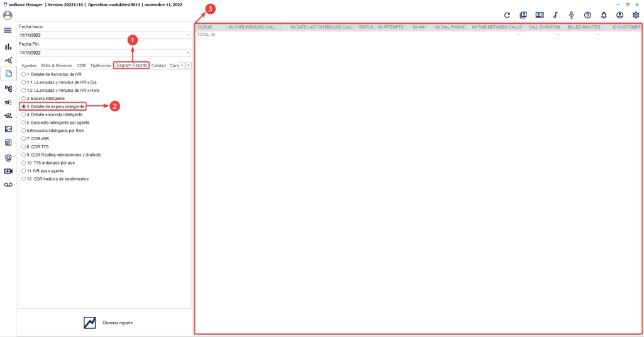Open the bar chart statistics icon
This screenshot has width=644, height=337.
pos(8,47)
